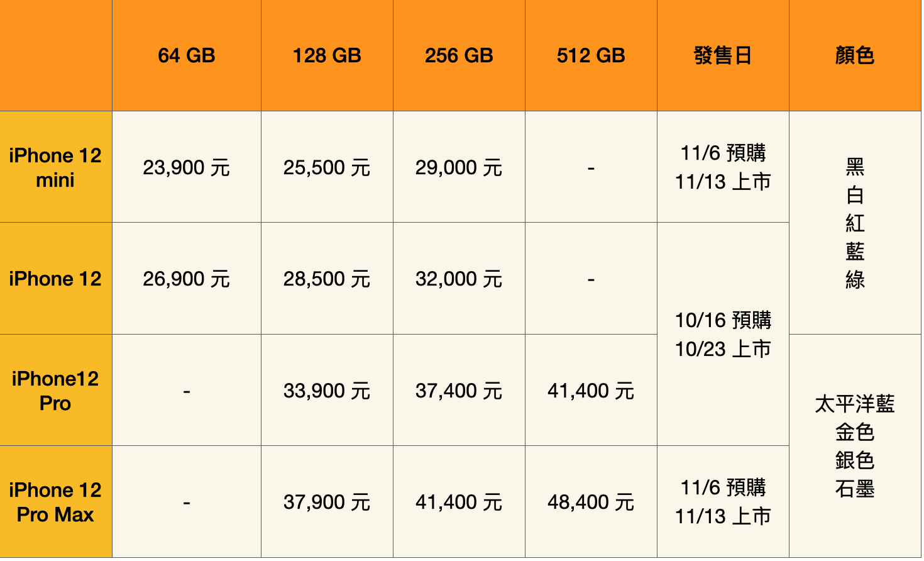Viewport: 924px width, 561px height.
Task: Click the 太平洋藍 color text
Action: pyautogui.click(x=855, y=404)
